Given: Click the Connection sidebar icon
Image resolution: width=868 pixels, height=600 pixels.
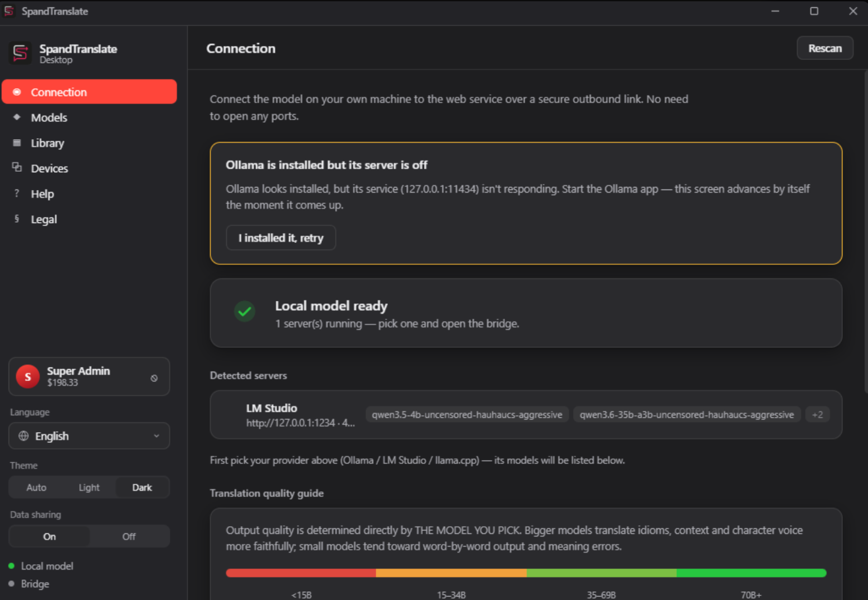Looking at the screenshot, I should point(17,92).
